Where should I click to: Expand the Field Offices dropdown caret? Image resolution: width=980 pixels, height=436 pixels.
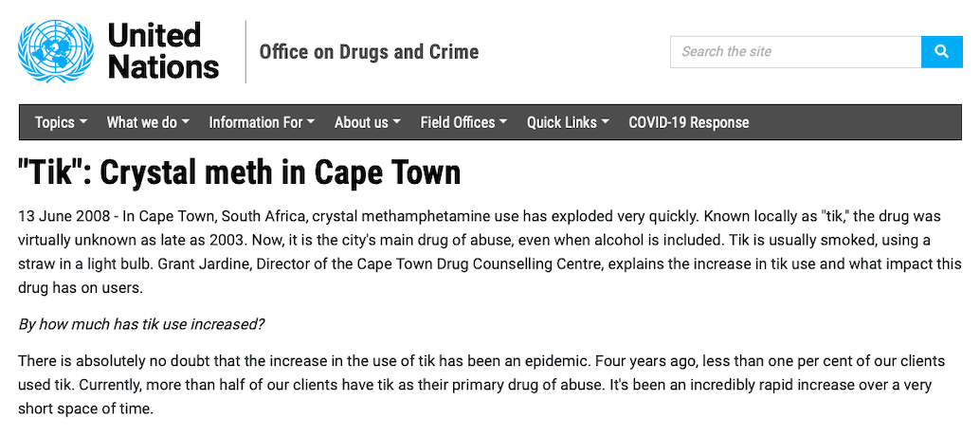[503, 122]
